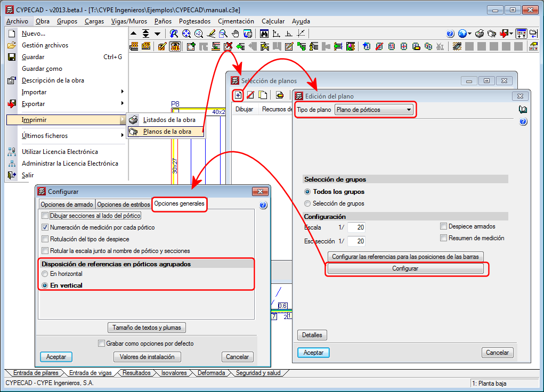Click Configurar las referencias para las posiciones button
The image size is (544, 392).
coord(405,257)
